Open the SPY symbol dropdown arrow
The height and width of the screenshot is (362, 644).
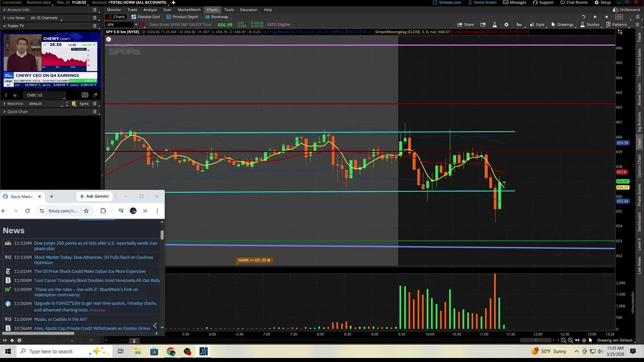coord(135,25)
